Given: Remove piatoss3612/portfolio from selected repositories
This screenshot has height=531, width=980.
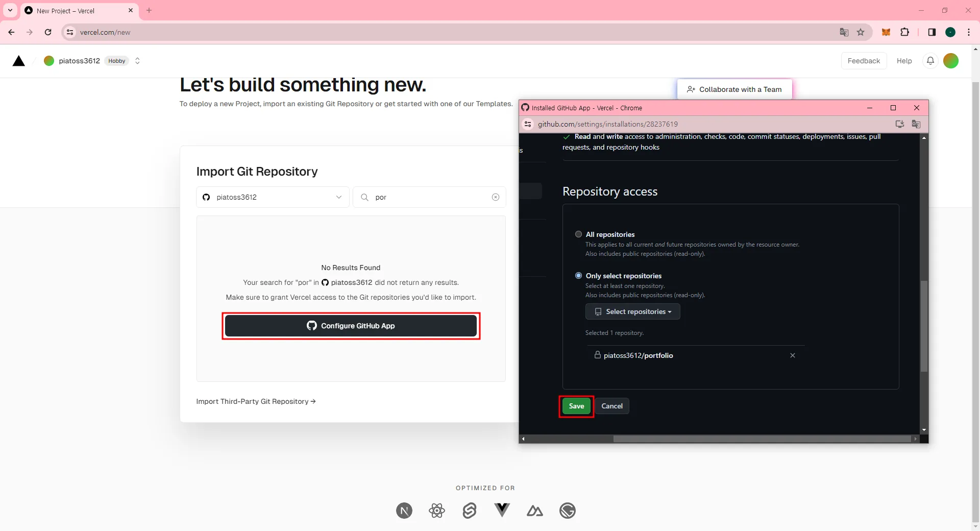Looking at the screenshot, I should [793, 355].
